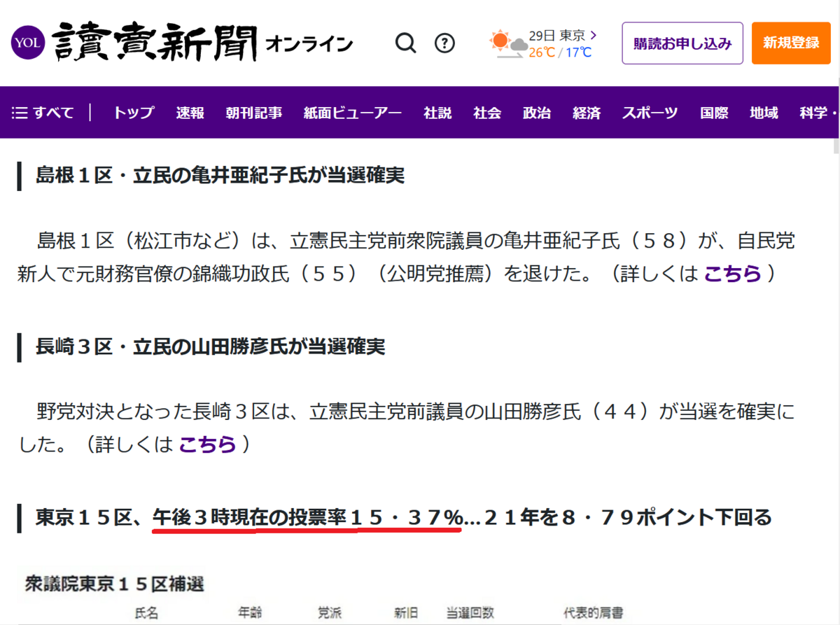The height and width of the screenshot is (625, 840).
Task: Click the 氏名 column header
Action: (x=146, y=613)
